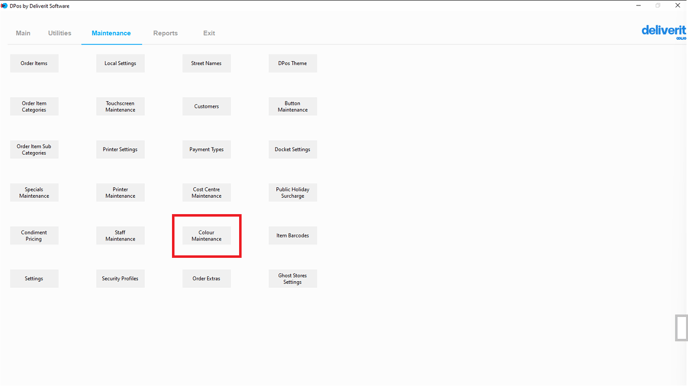Click the Exit tab
Viewport: 688px width, 389px height.
209,33
